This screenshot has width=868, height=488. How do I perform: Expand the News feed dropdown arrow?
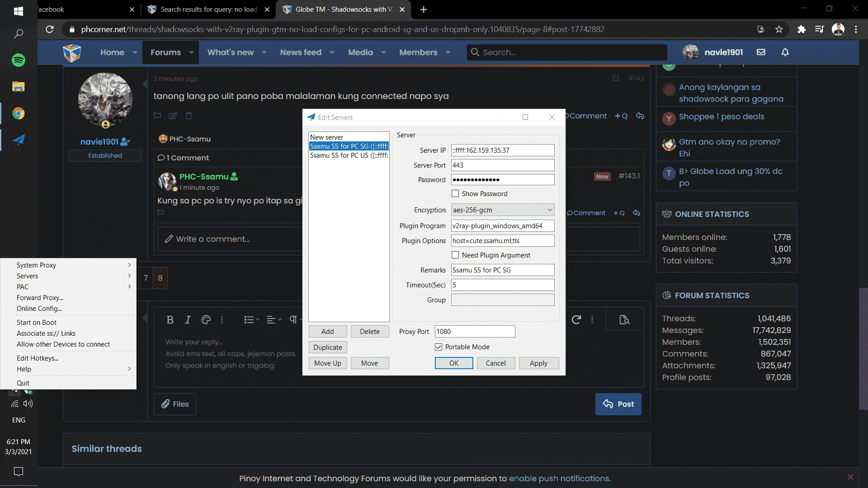pos(332,52)
